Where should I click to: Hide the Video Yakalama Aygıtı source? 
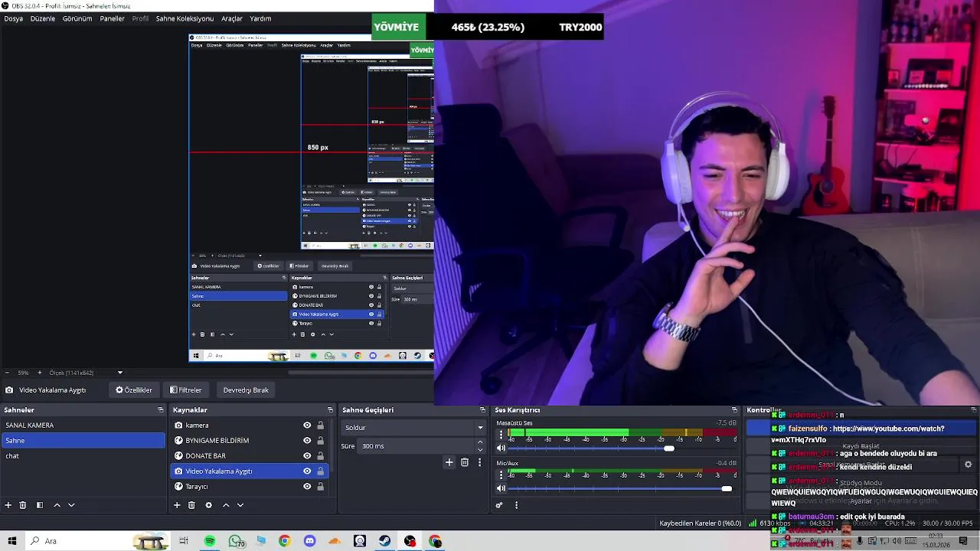[x=307, y=471]
